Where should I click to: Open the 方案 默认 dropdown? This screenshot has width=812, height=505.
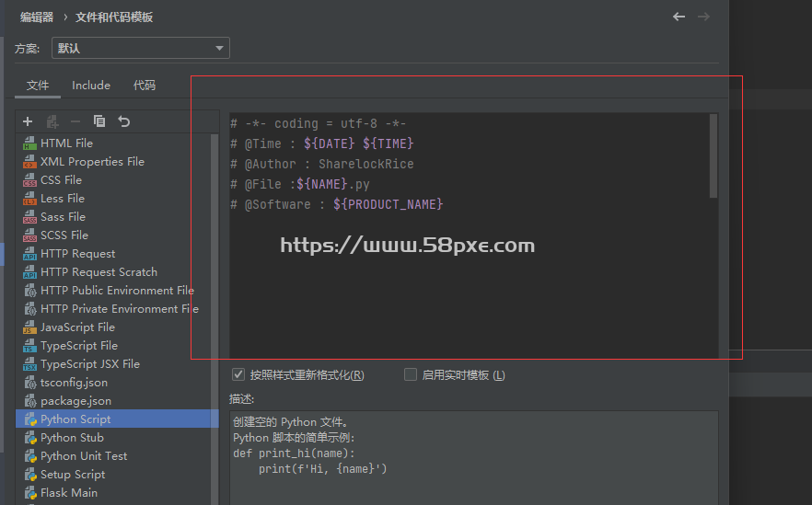tap(140, 48)
